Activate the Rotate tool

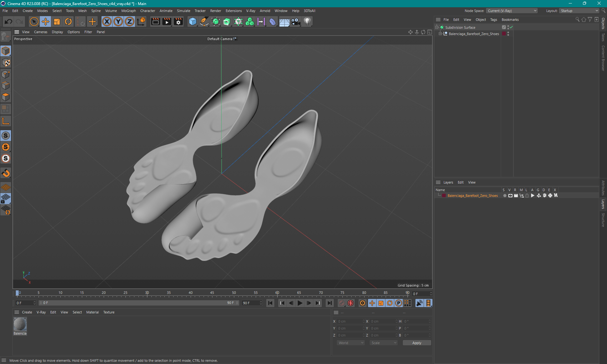(x=68, y=21)
